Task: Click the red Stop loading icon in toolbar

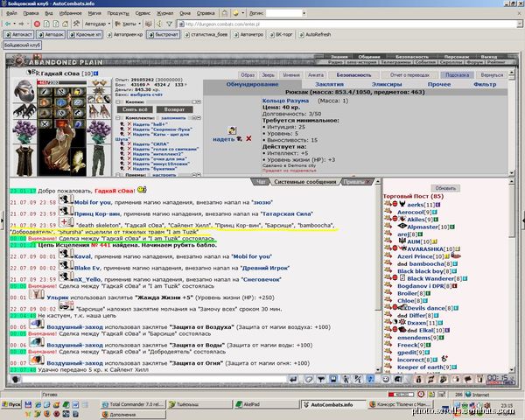Action: [37, 24]
